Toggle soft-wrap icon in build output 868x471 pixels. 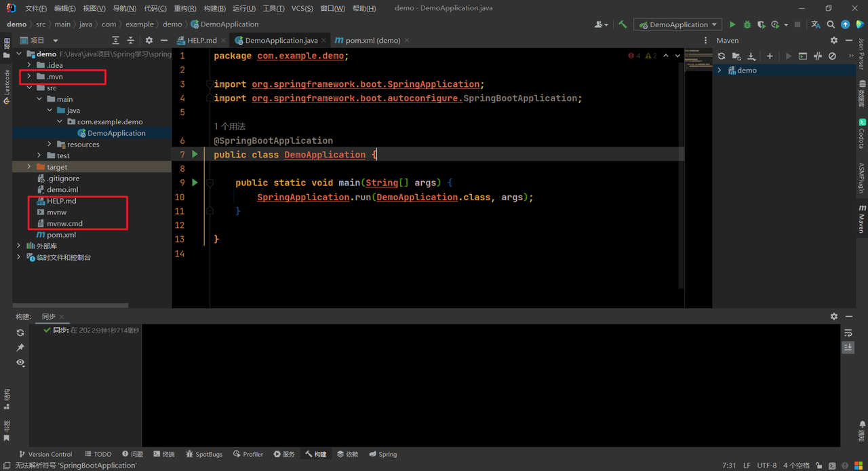[848, 333]
